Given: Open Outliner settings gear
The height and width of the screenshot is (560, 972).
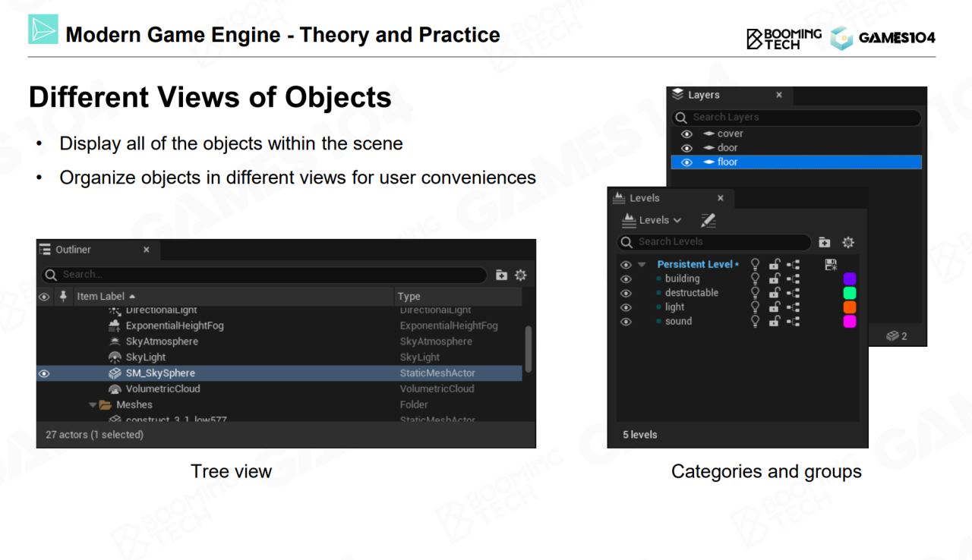Looking at the screenshot, I should click(521, 275).
